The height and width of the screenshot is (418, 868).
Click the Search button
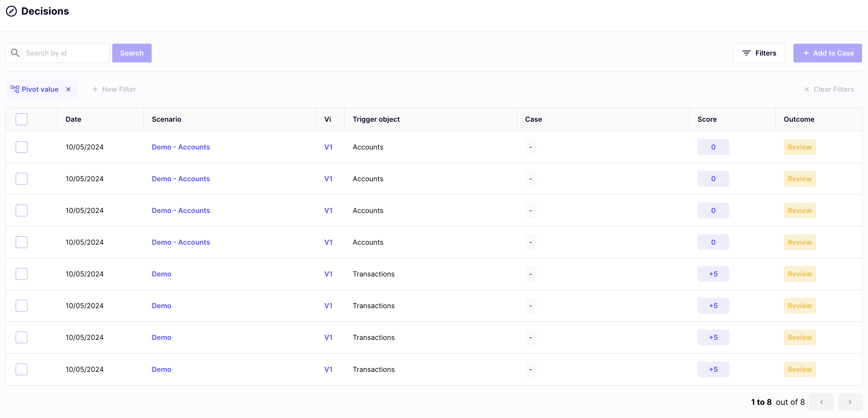[x=132, y=53]
